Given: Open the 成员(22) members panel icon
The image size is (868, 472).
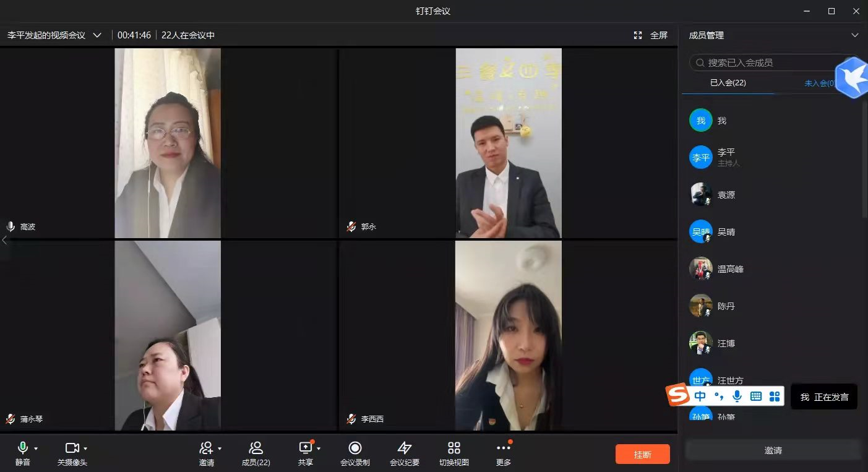Looking at the screenshot, I should pyautogui.click(x=256, y=448).
